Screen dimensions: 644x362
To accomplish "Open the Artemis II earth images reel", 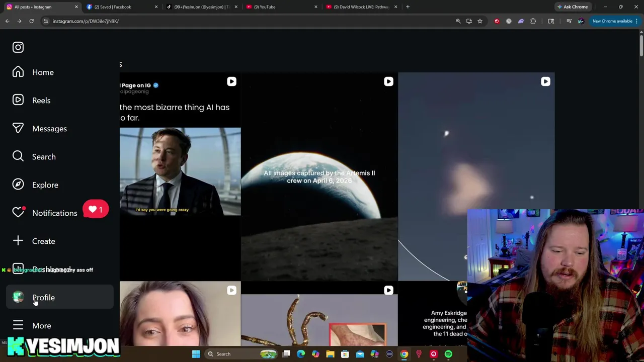I will [319, 176].
